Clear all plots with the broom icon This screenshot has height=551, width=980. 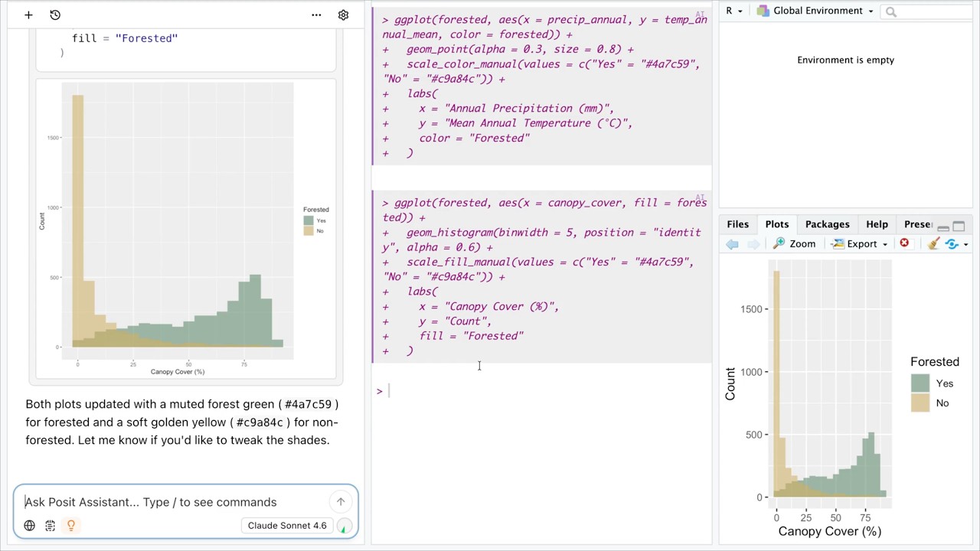933,244
